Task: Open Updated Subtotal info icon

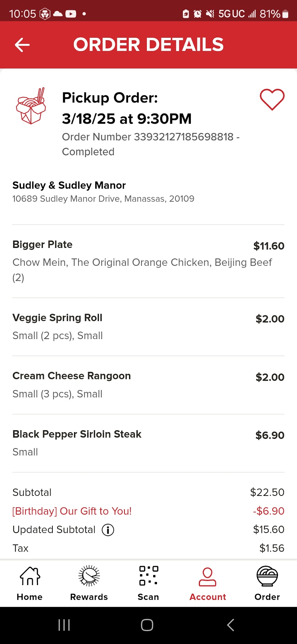Action: click(108, 530)
